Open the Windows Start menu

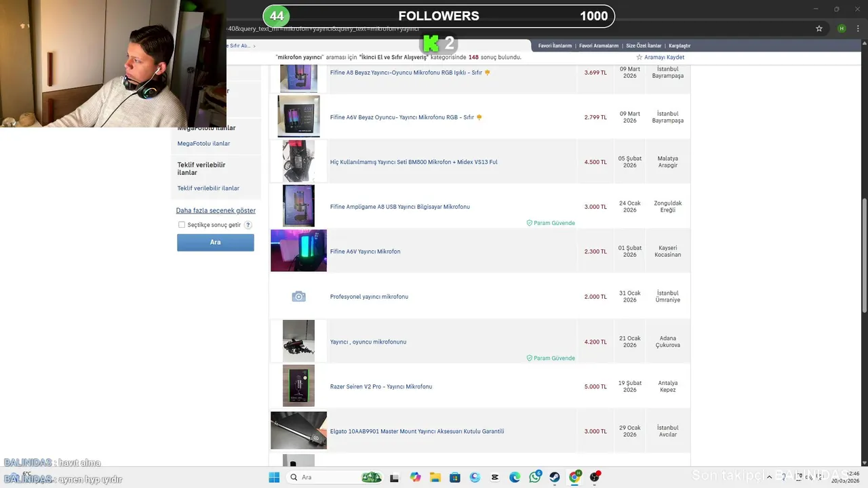coord(274,477)
